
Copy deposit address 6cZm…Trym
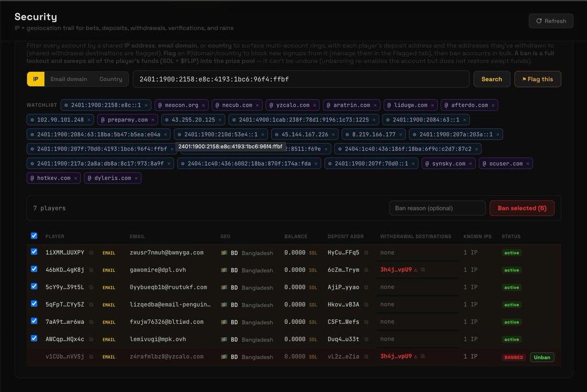[x=366, y=270]
